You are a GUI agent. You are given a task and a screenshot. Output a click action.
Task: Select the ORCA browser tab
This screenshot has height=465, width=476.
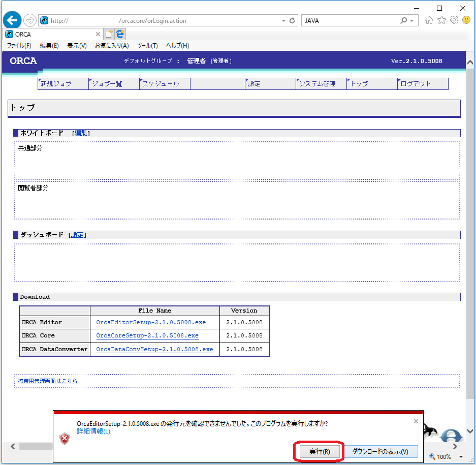click(x=53, y=34)
